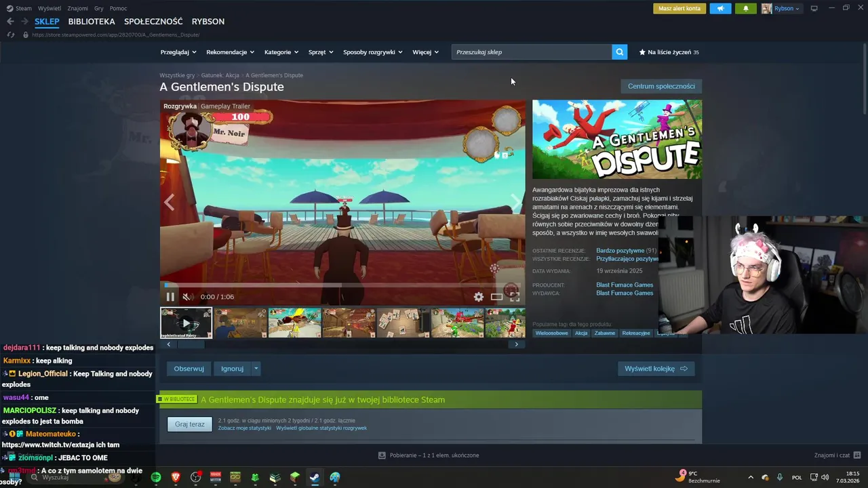This screenshot has height=488, width=868.
Task: Click Wszystkie gry breadcrumb link
Action: pyautogui.click(x=177, y=75)
